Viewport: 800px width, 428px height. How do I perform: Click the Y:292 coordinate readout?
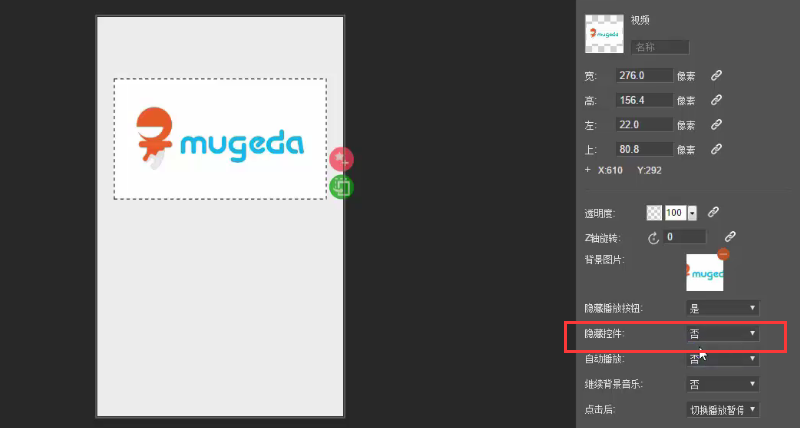click(x=649, y=170)
